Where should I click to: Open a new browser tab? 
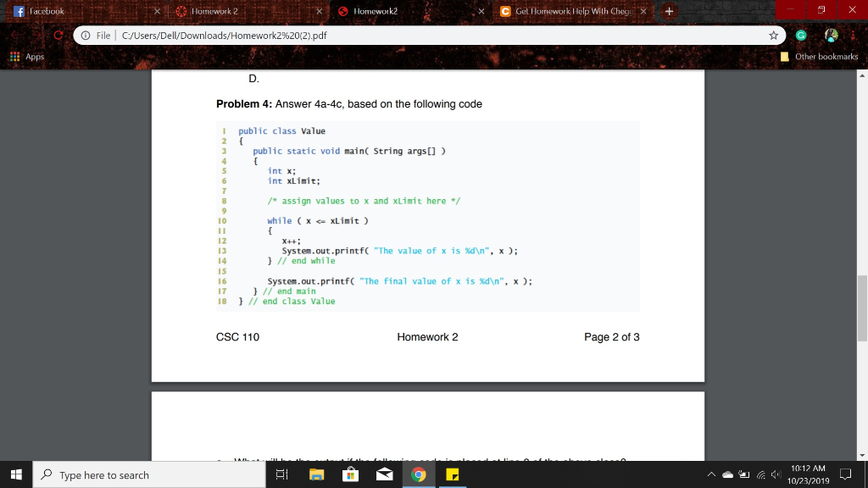pyautogui.click(x=669, y=11)
